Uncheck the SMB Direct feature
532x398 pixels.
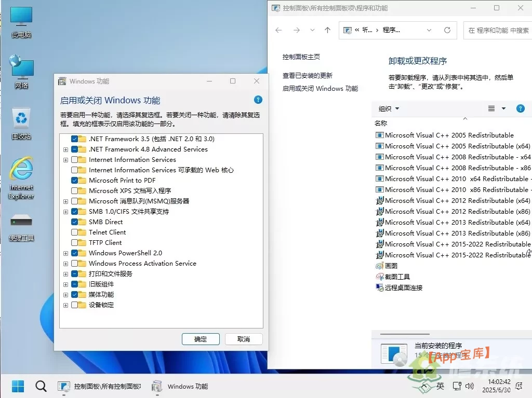click(75, 222)
